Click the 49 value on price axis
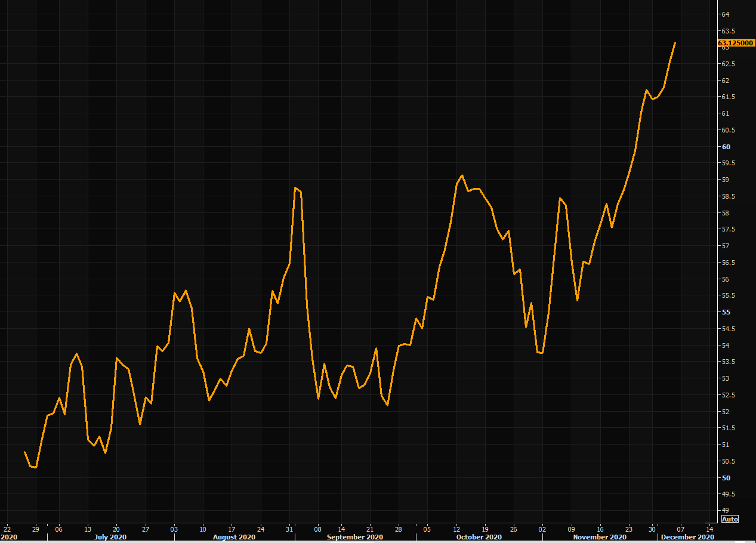 point(726,511)
